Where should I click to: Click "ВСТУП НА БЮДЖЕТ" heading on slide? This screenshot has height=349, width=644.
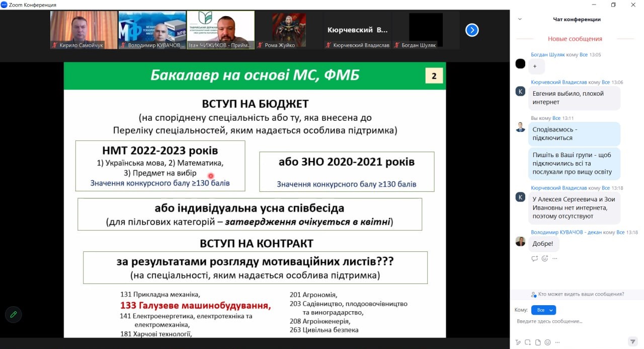point(255,104)
